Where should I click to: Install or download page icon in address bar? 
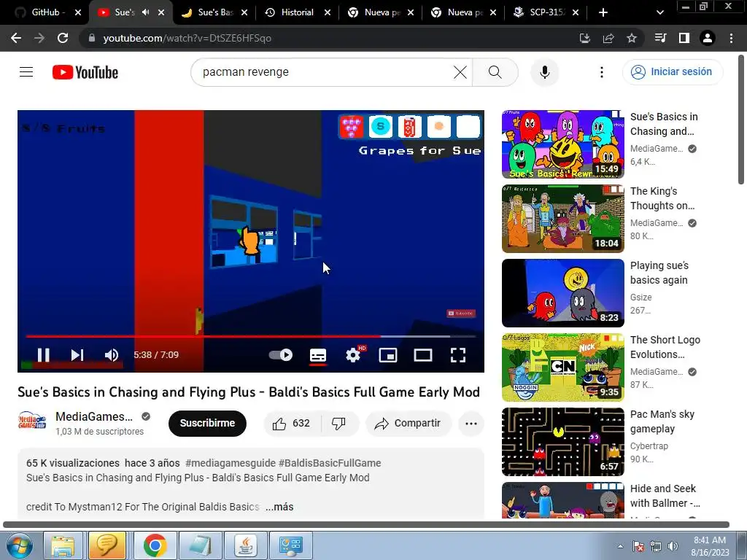click(584, 38)
